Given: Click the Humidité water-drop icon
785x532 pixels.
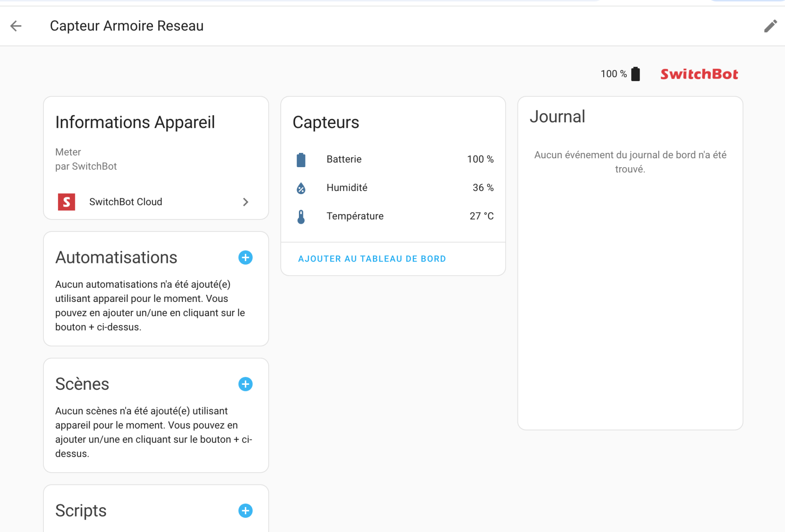Looking at the screenshot, I should [x=301, y=188].
